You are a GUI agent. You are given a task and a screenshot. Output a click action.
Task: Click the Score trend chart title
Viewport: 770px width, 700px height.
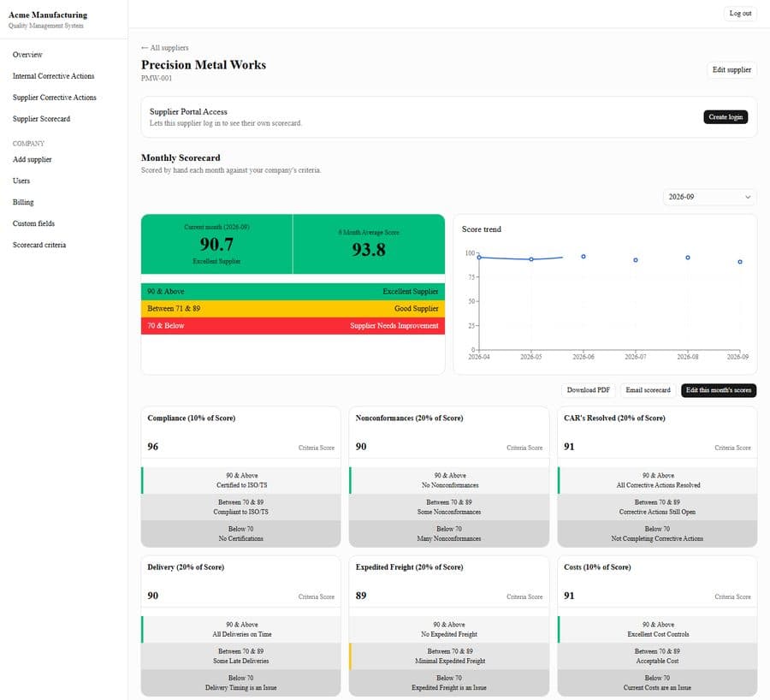[481, 229]
